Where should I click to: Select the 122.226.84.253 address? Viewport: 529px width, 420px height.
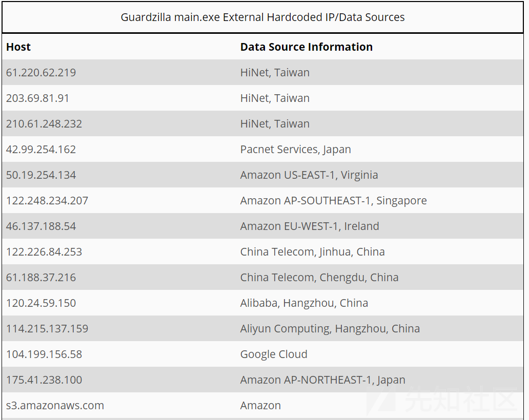(44, 252)
